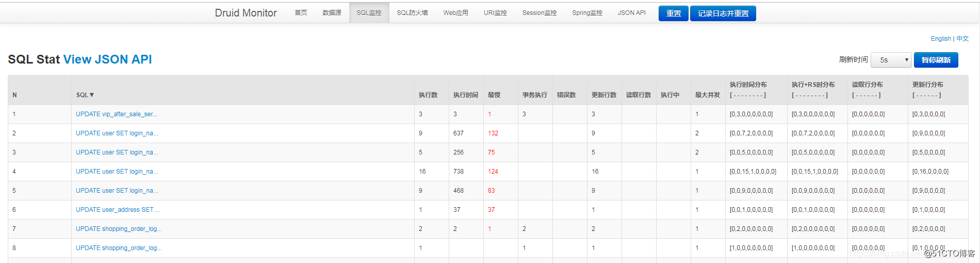Viewport: 980px width, 263px height.
Task: Click the [0,2,0,0,0,0] update rows distribution
Action: pos(928,229)
